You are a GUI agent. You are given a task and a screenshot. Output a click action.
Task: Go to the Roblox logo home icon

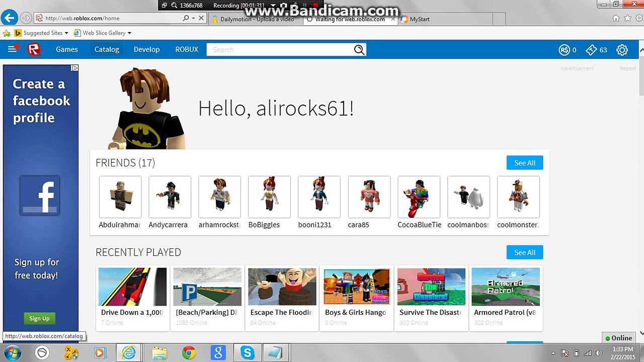click(x=34, y=49)
